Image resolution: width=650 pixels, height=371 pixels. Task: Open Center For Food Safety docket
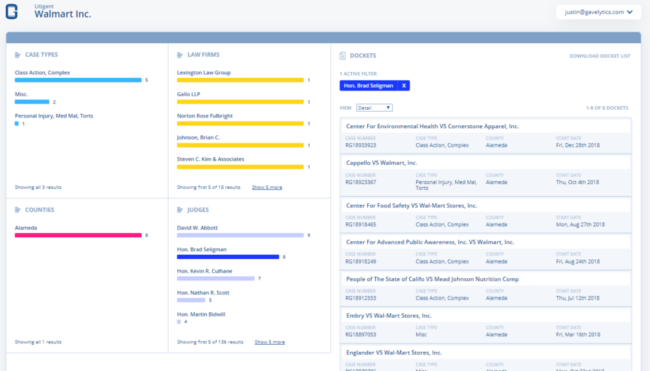[x=411, y=206]
